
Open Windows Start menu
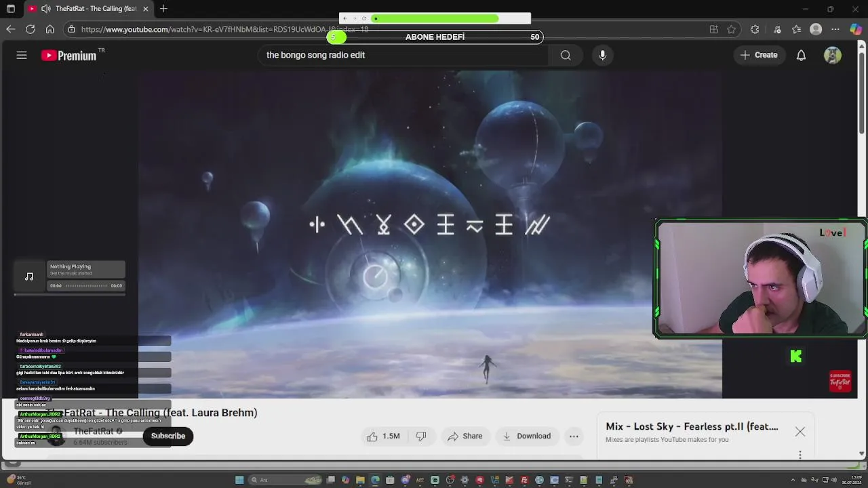pyautogui.click(x=239, y=480)
